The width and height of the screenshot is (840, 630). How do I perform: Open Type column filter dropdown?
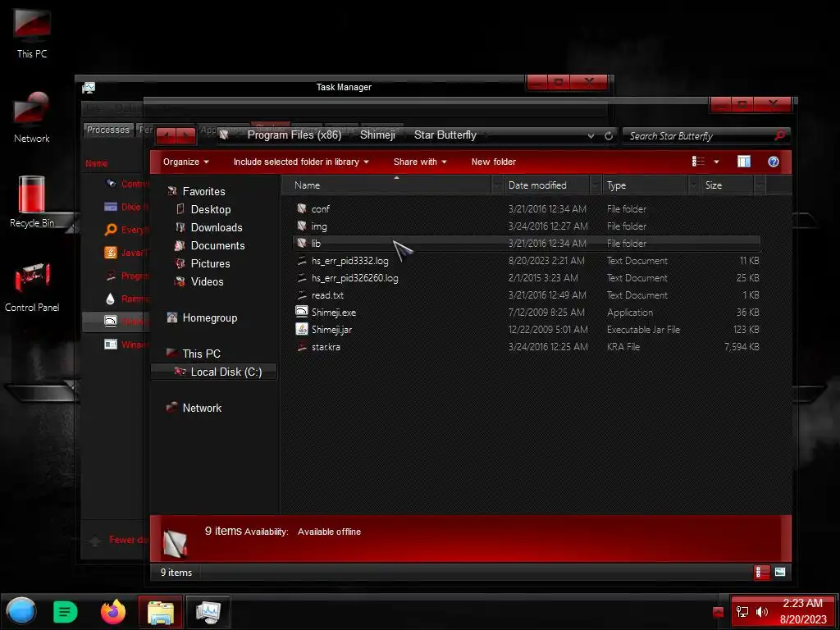pyautogui.click(x=694, y=185)
